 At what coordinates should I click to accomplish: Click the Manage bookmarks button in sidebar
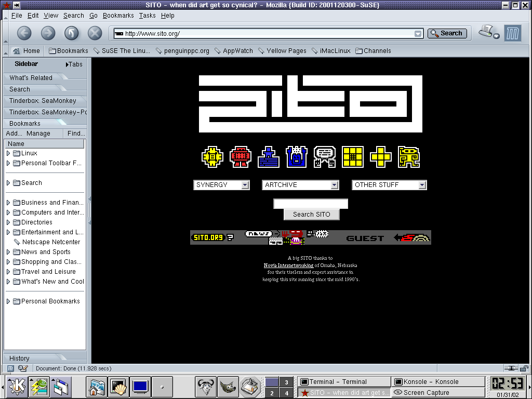coord(38,134)
